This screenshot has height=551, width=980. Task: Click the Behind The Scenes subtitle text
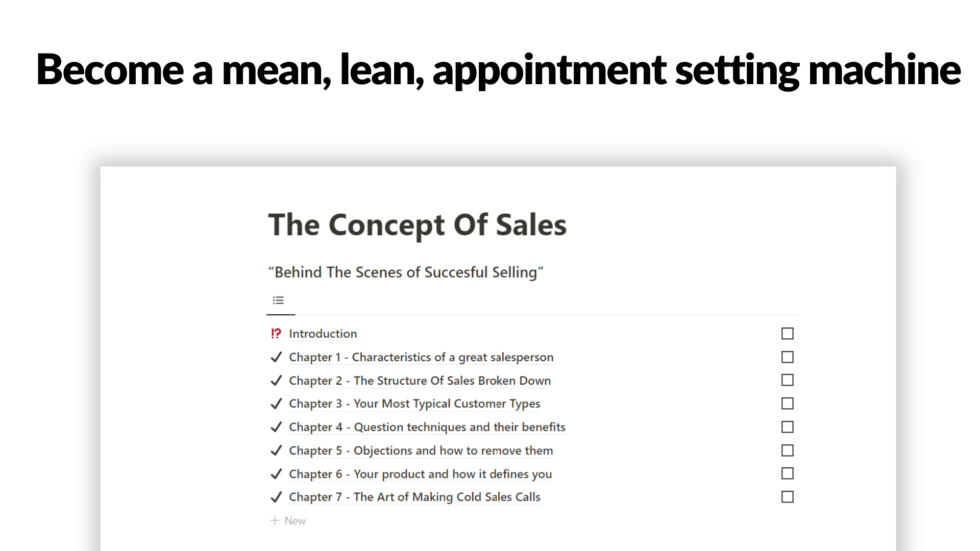406,272
